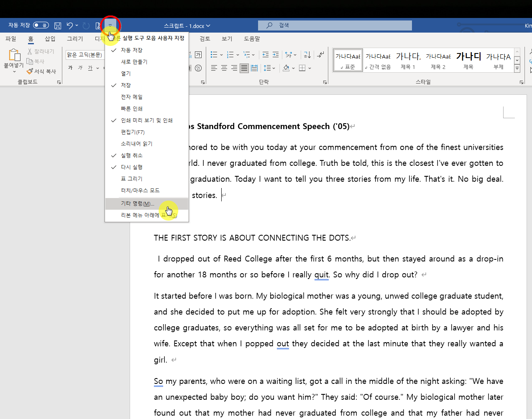
Task: Click the enclosed character ㉾ icon
Action: pyautogui.click(x=198, y=68)
